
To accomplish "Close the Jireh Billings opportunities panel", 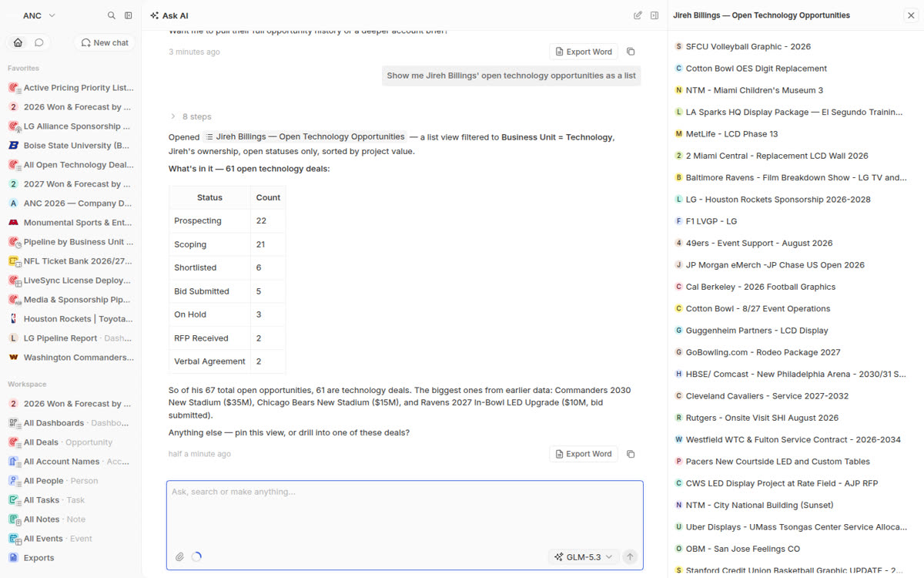I will (911, 15).
